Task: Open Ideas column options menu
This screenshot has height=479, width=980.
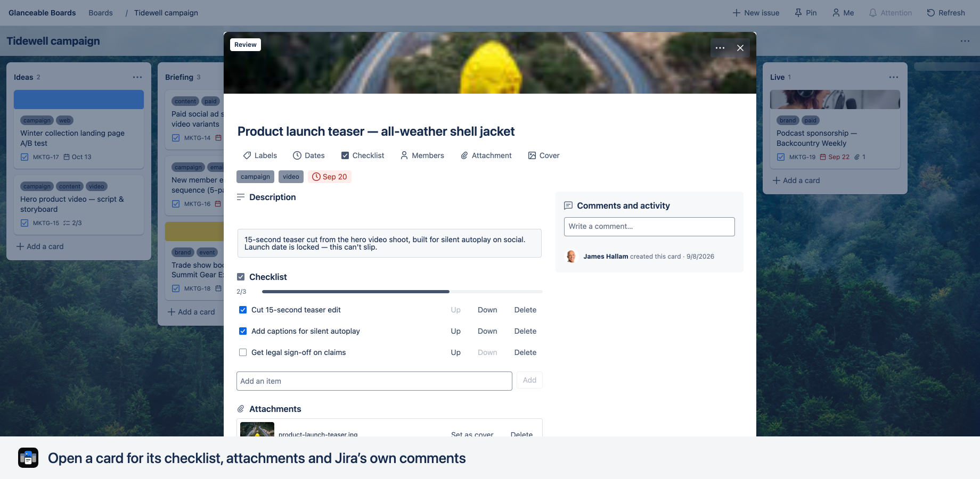Action: pos(137,77)
